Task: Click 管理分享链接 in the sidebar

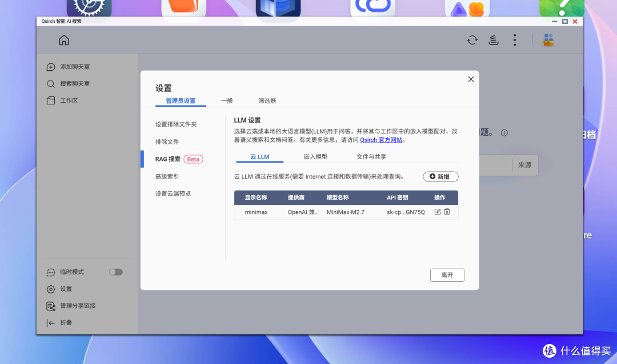Action: pyautogui.click(x=78, y=306)
